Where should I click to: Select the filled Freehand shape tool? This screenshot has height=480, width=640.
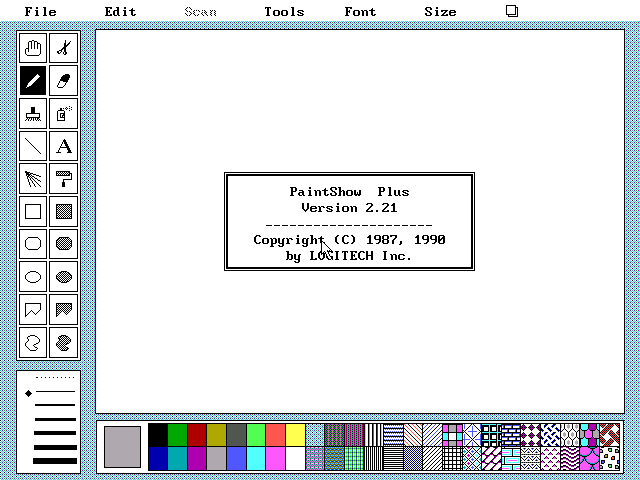click(x=64, y=343)
